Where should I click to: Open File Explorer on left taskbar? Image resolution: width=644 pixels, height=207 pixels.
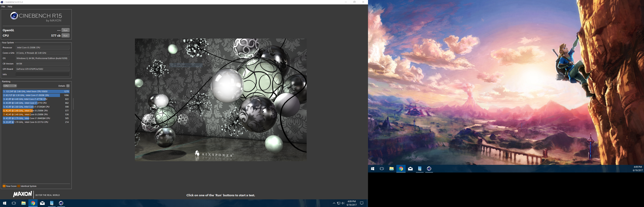tap(24, 203)
